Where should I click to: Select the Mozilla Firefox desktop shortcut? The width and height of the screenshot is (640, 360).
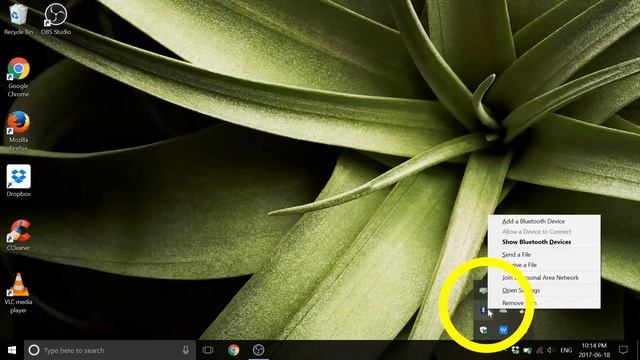coord(18,131)
